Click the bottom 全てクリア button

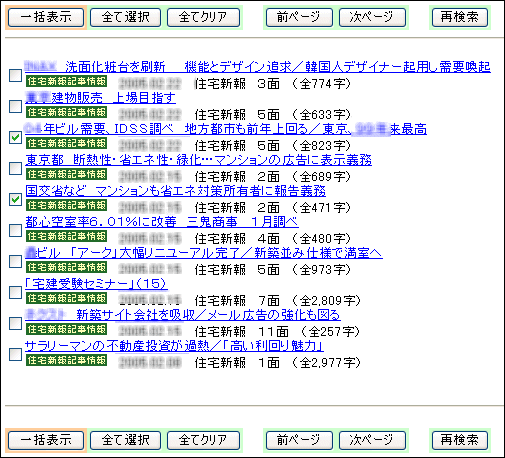(203, 440)
